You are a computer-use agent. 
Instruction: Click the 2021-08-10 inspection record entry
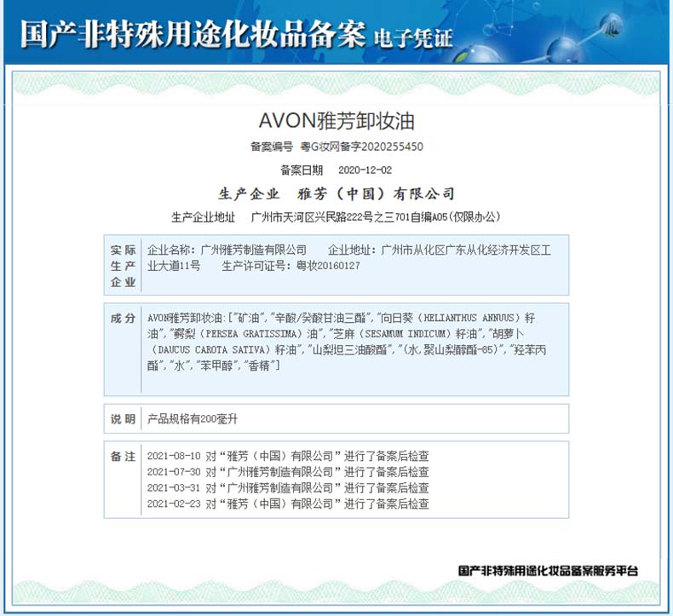pyautogui.click(x=288, y=456)
